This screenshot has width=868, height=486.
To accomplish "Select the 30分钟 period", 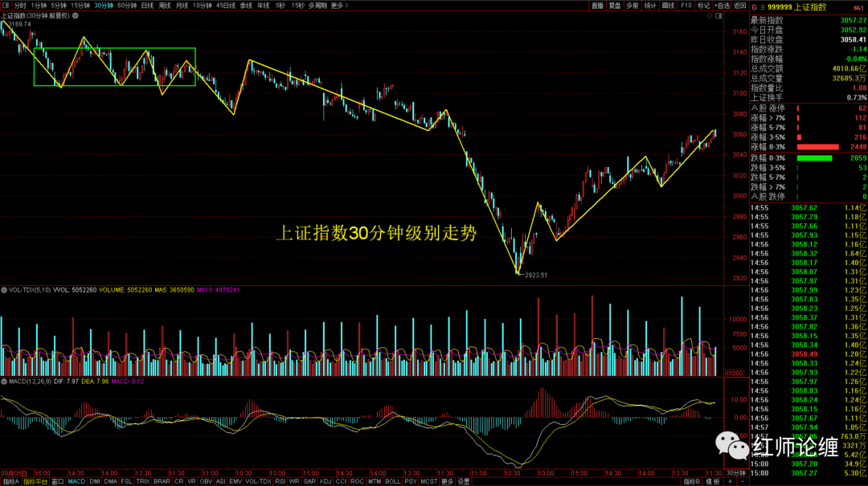I will [x=104, y=6].
